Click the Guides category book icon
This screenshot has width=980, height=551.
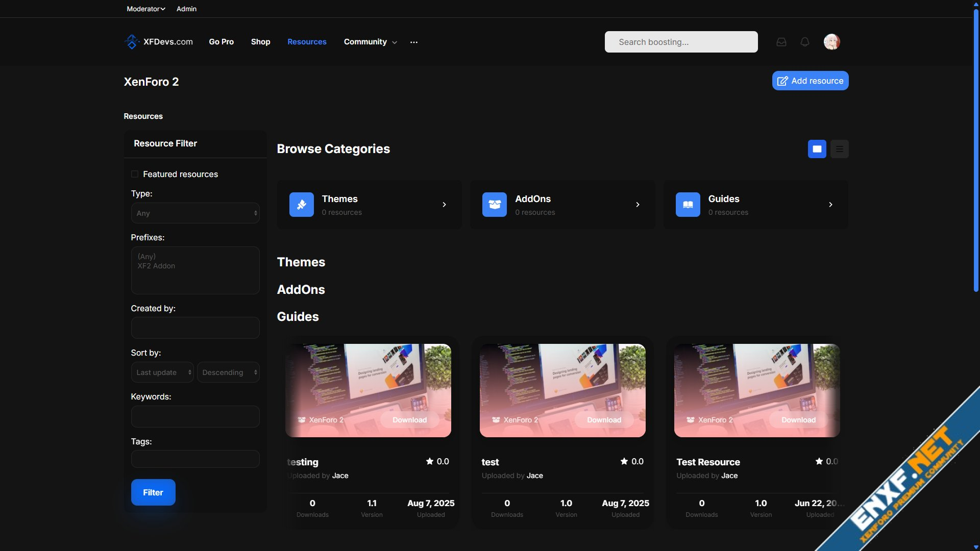pyautogui.click(x=688, y=205)
